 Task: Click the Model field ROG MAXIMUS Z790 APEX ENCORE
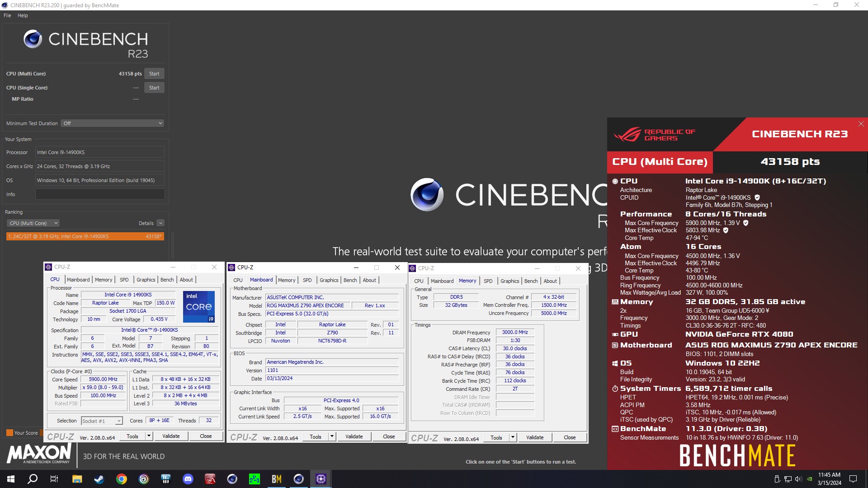pos(308,306)
